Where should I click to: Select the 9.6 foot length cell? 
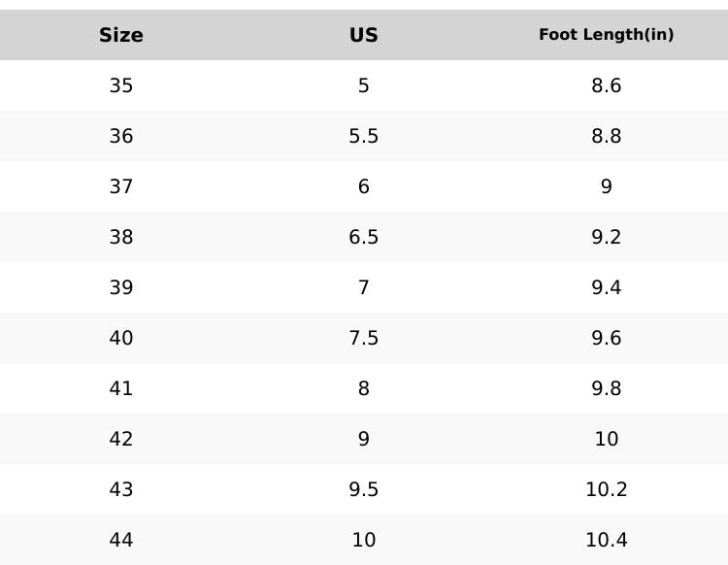(x=606, y=338)
